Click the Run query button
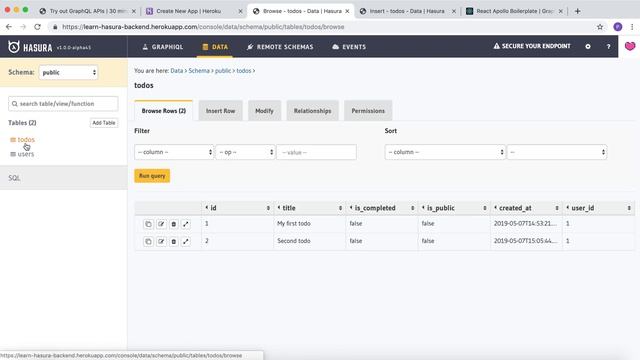 (x=152, y=176)
